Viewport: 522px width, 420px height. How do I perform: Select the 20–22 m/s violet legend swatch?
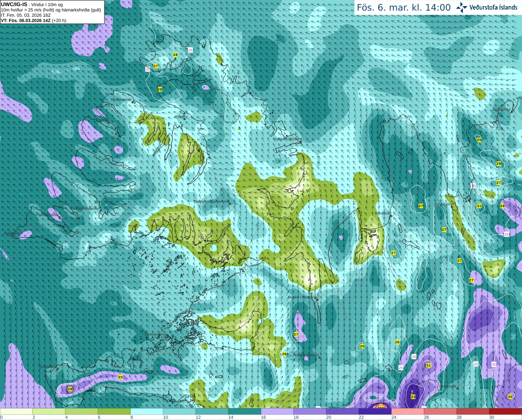[x=343, y=411]
